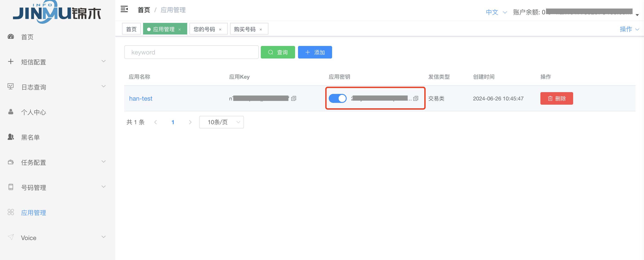This screenshot has width=644, height=260.
Task: Copy the 应用密钥 with copy icon
Action: click(416, 98)
